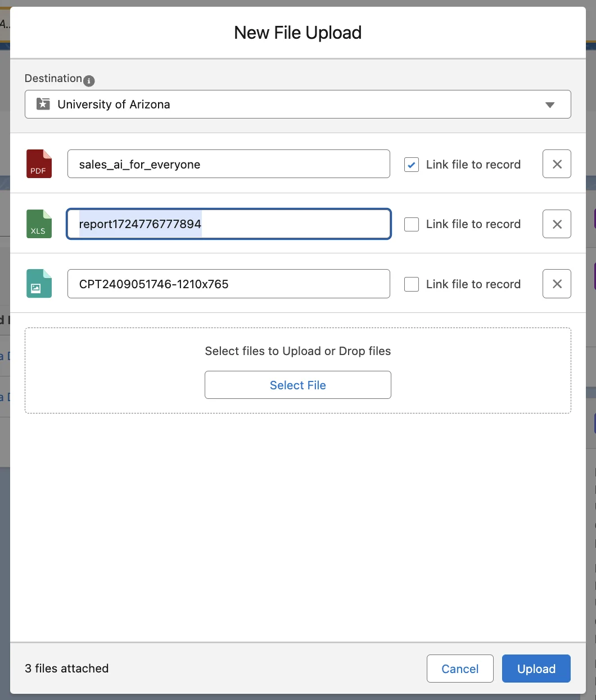Edit the sales_ai_for_everyone file name field
This screenshot has height=700, width=596.
point(229,164)
